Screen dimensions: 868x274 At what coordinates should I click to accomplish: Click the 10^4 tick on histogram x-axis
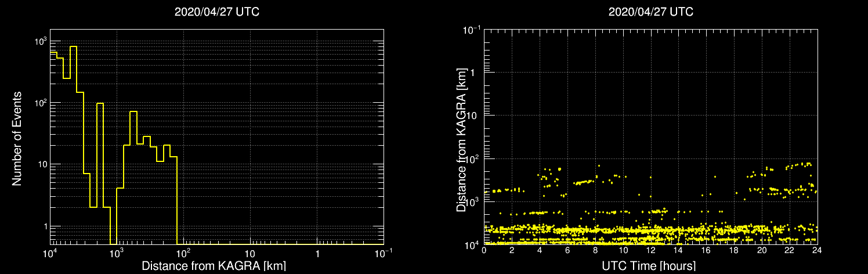(50, 253)
